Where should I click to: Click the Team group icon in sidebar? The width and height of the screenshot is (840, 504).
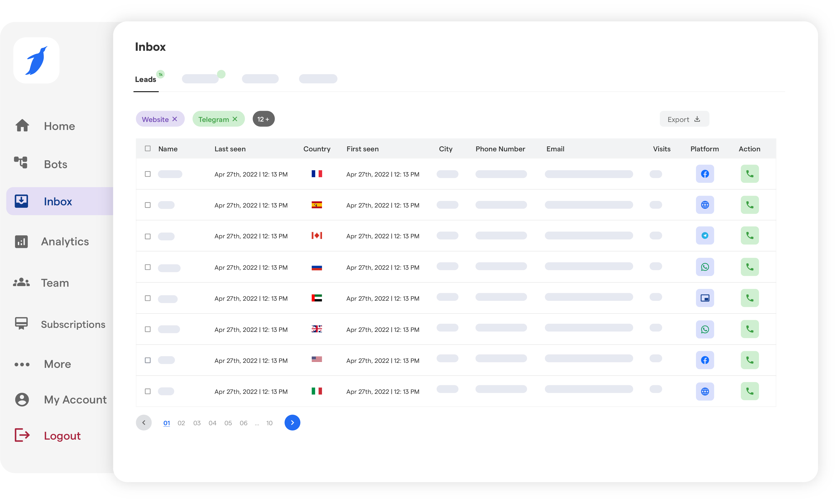point(21,282)
